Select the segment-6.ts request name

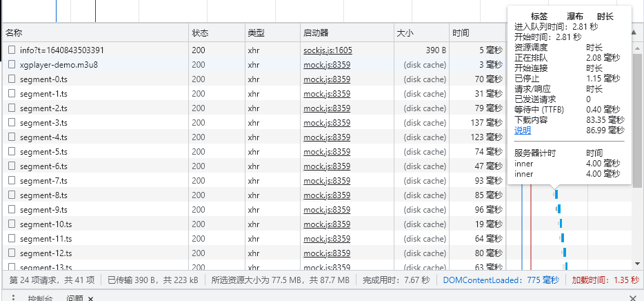pos(43,166)
